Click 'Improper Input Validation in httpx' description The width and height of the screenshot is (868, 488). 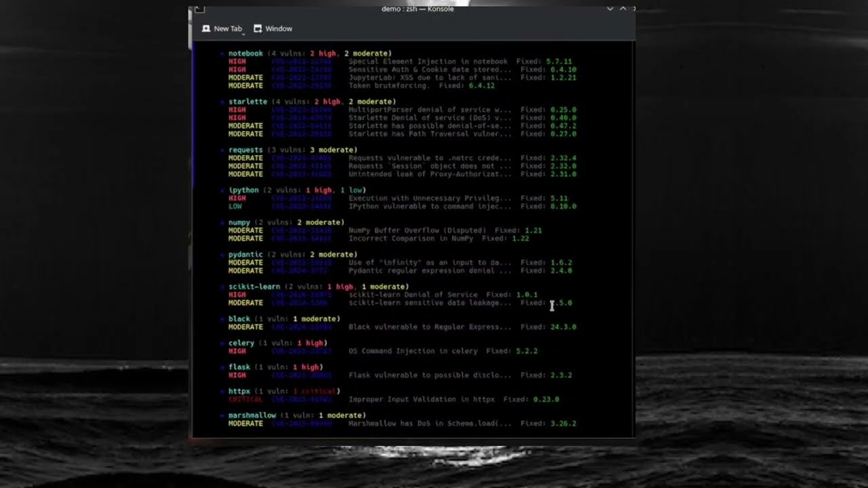click(x=422, y=400)
